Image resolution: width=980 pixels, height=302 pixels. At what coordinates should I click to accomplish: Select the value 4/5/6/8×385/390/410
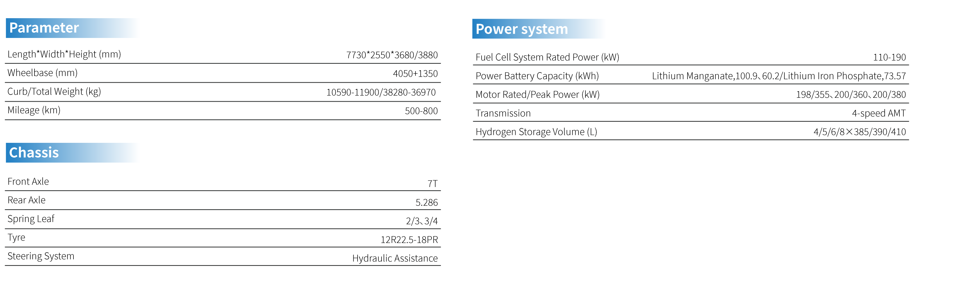(x=860, y=132)
